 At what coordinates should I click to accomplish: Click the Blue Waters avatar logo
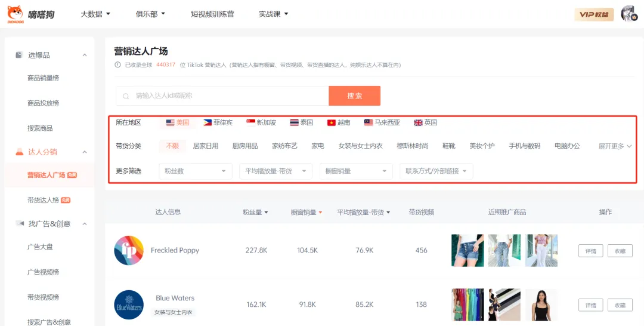129,305
